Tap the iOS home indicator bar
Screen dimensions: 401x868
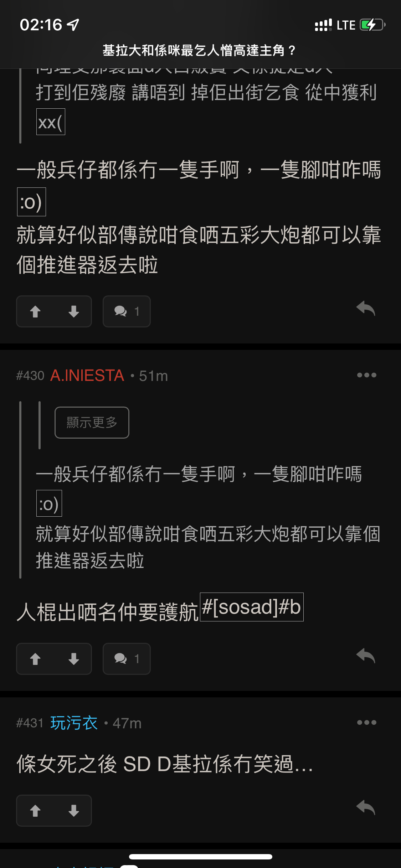pos(200,857)
